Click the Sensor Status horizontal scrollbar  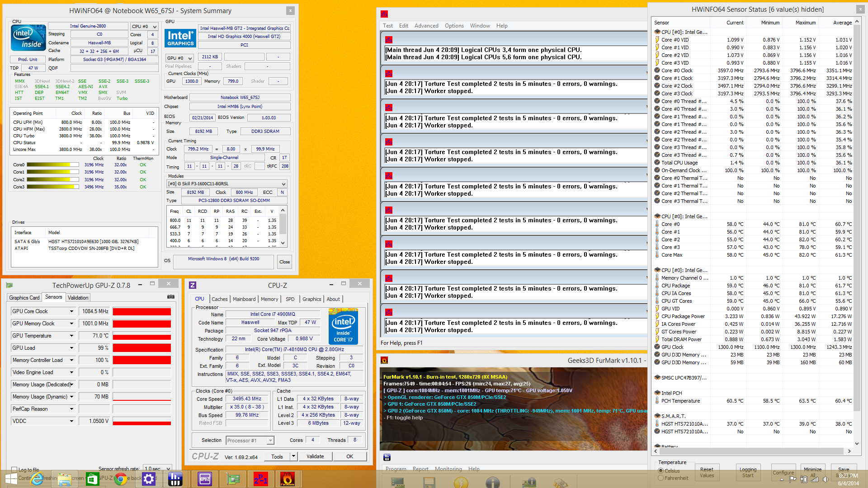click(752, 451)
